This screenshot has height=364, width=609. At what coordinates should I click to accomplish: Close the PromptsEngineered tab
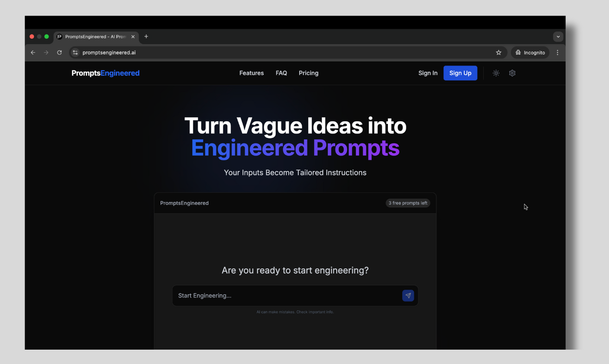pos(133,37)
